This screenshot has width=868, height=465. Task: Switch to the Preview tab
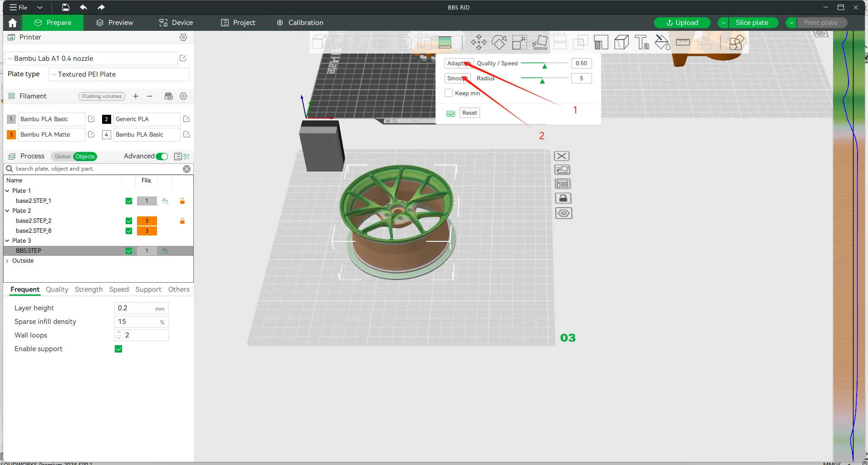[115, 23]
